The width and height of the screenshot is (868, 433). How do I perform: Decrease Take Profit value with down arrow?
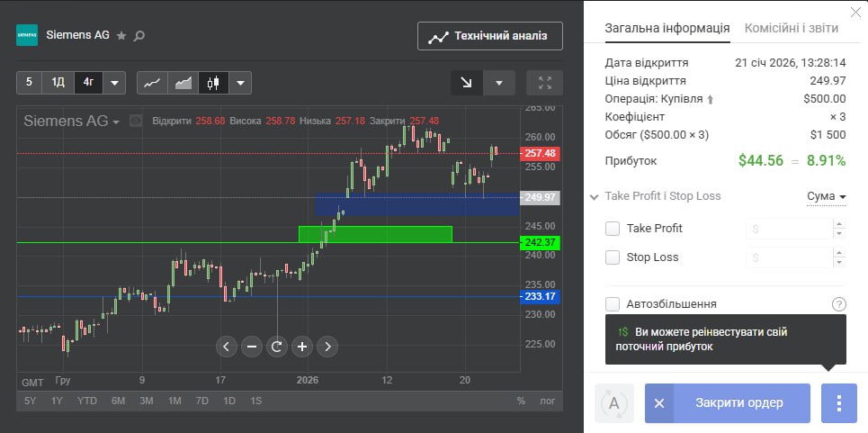pyautogui.click(x=840, y=234)
